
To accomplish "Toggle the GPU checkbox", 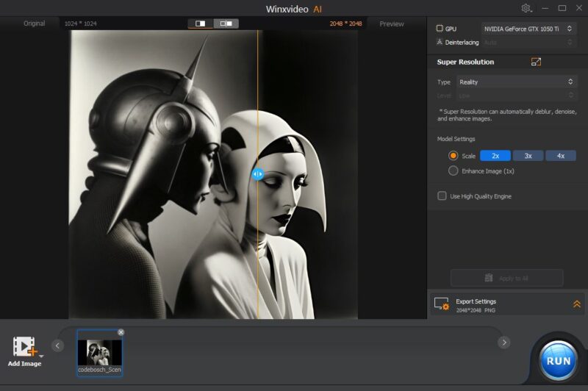I will coord(440,29).
